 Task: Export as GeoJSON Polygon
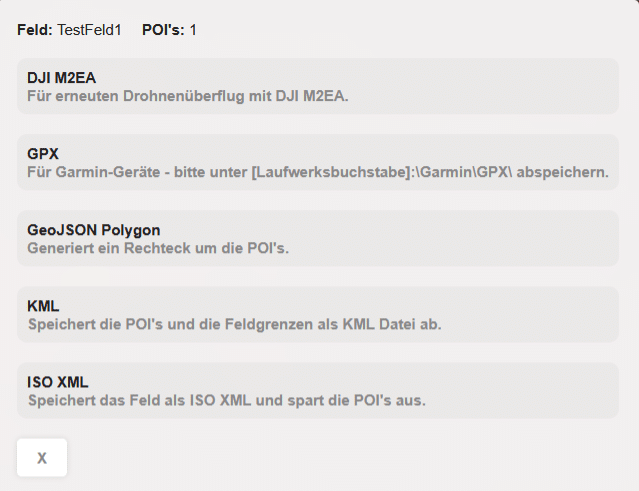tap(318, 238)
